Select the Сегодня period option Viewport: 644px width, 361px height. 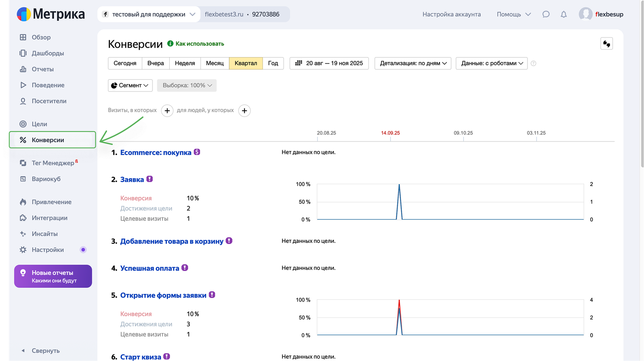(125, 63)
